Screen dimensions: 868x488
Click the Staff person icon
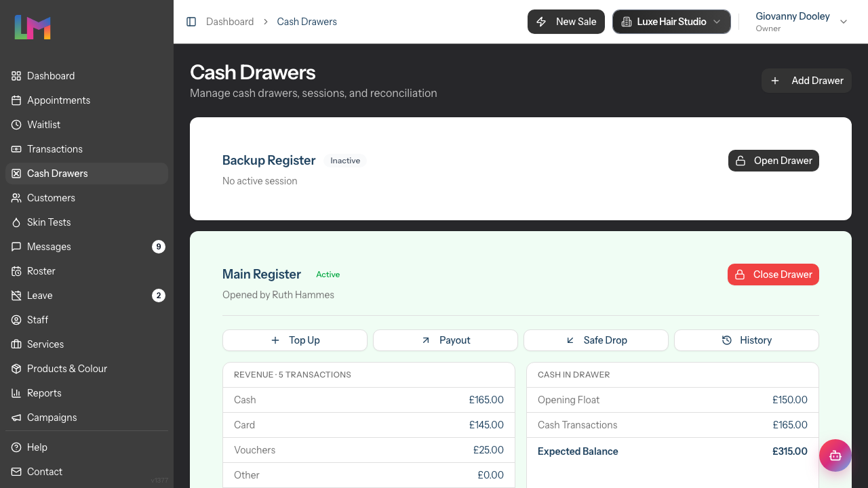[16, 320]
